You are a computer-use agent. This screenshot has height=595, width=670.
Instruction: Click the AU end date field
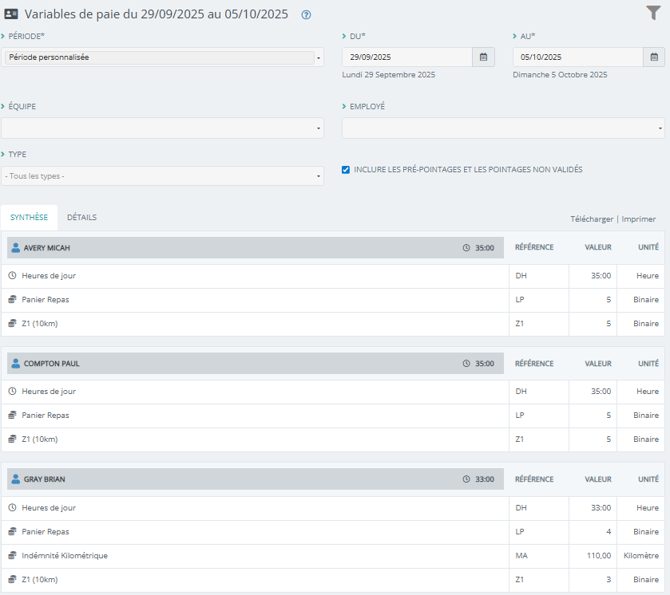577,58
